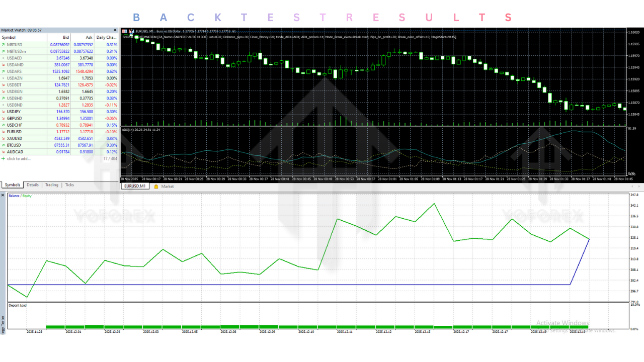This screenshot has width=644, height=362.
Task: Click the down-arrow icon next to XAUUSD
Action: point(4,138)
